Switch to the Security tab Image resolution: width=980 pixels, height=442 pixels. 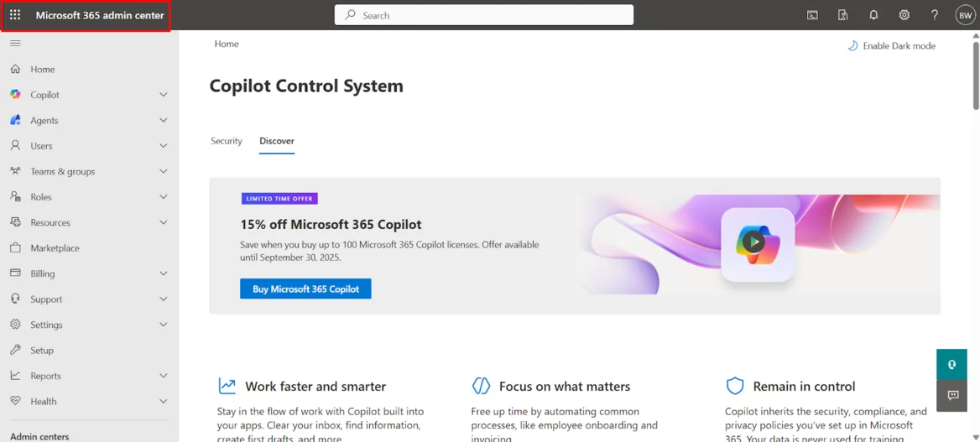[x=227, y=141]
